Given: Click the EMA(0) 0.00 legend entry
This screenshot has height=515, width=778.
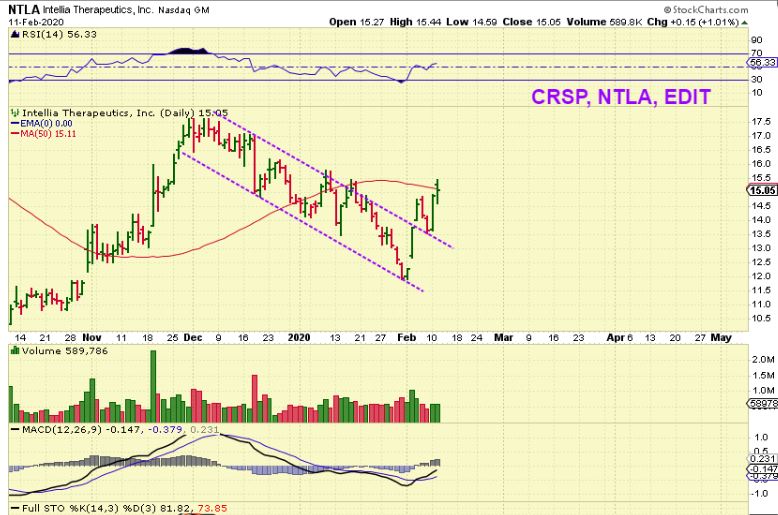Looking at the screenshot, I should [x=42, y=124].
